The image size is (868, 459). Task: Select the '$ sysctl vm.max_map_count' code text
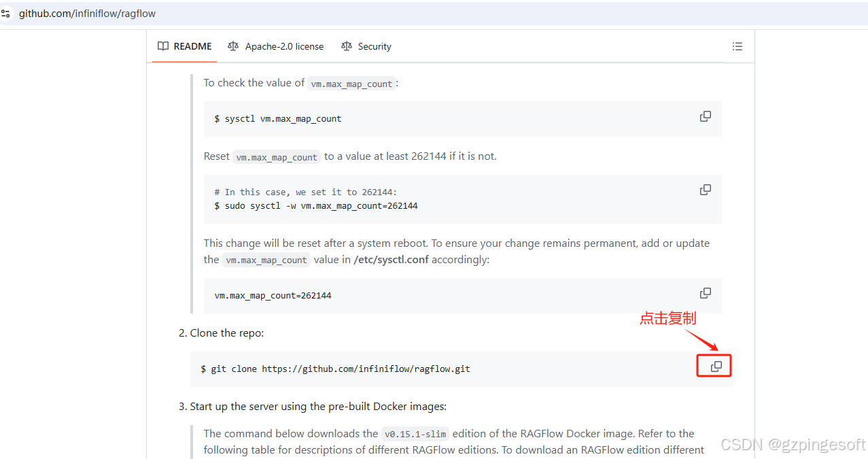pyautogui.click(x=278, y=118)
